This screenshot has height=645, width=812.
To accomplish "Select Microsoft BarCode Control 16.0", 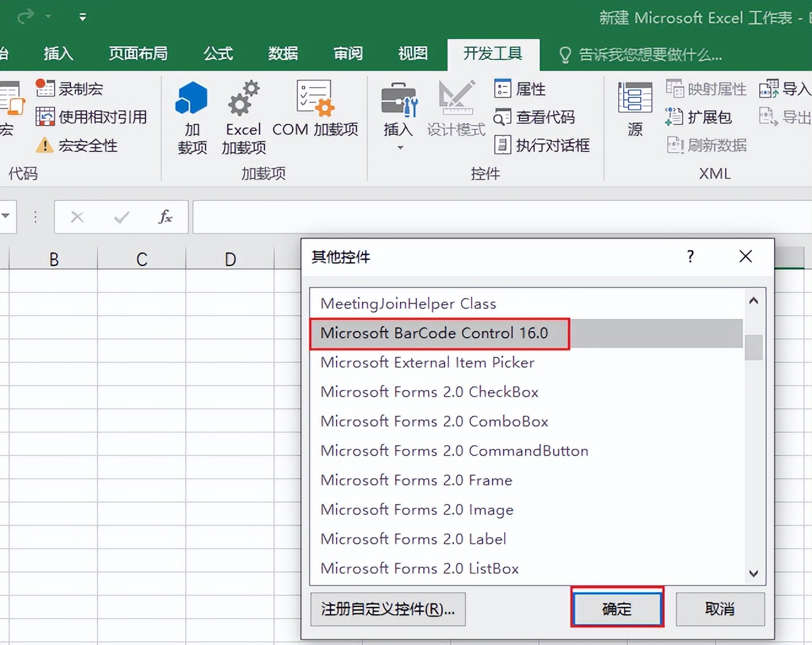I will (526, 333).
